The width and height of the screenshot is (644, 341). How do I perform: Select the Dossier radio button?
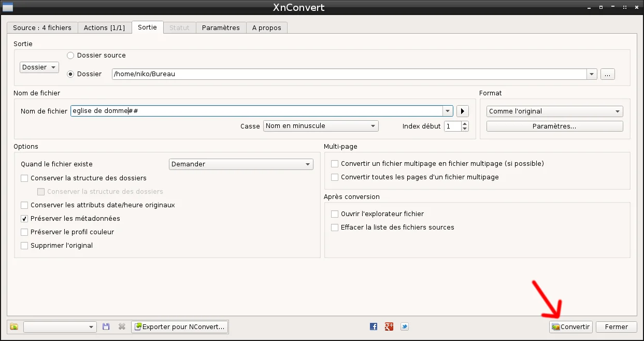tap(70, 74)
